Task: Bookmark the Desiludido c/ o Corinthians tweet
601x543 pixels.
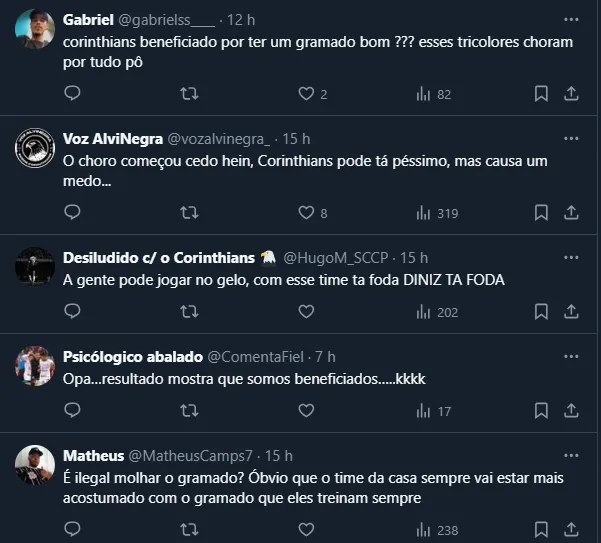Action: (540, 312)
